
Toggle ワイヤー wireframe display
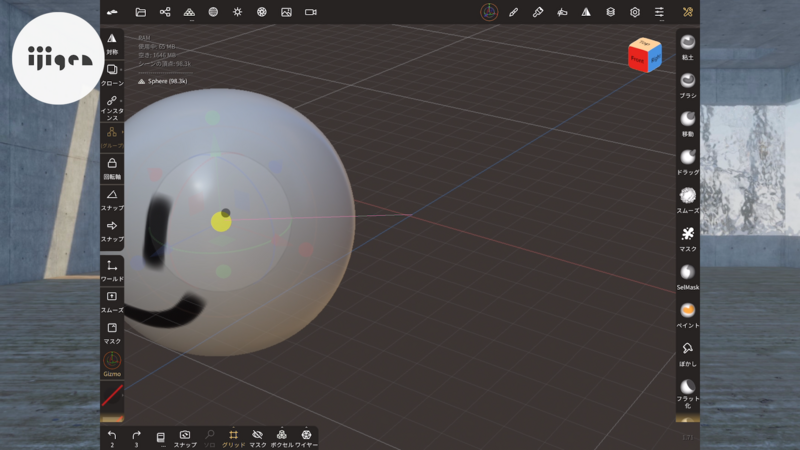click(x=306, y=438)
